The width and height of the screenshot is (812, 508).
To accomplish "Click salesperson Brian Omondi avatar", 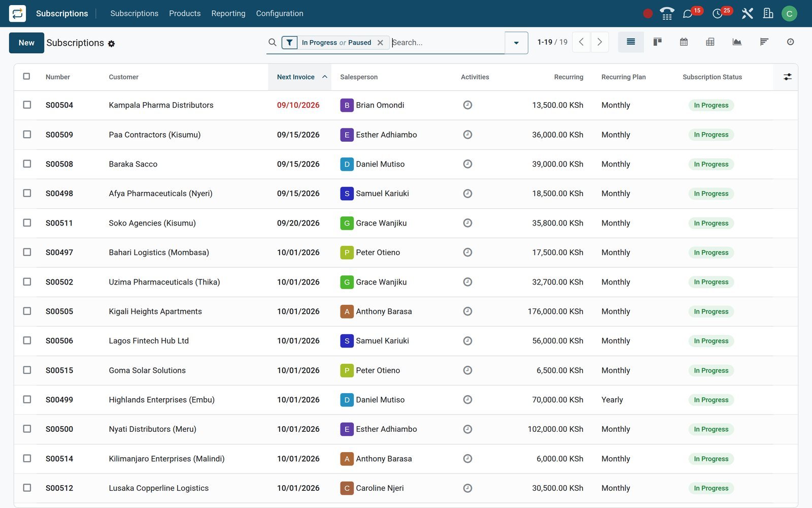I will point(347,105).
